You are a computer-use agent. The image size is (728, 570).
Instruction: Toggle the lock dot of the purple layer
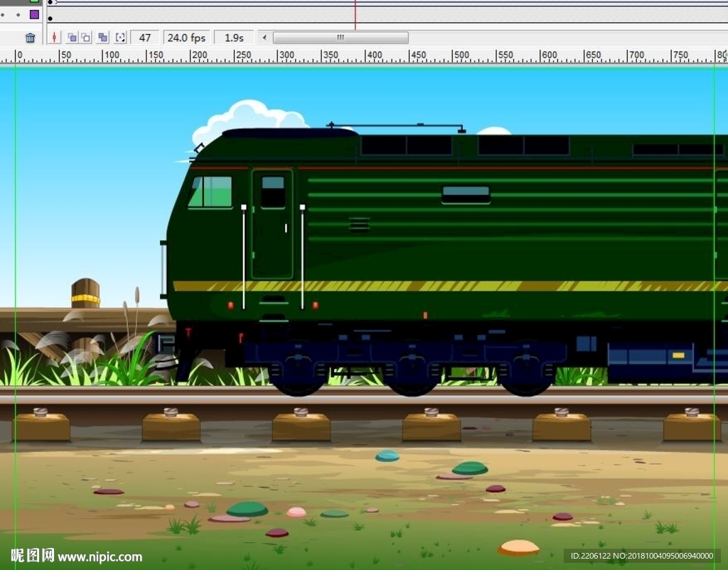pos(18,14)
